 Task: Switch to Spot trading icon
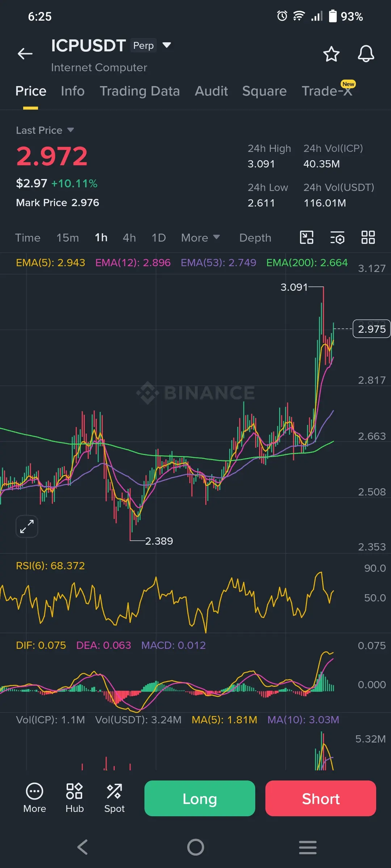pos(114,799)
